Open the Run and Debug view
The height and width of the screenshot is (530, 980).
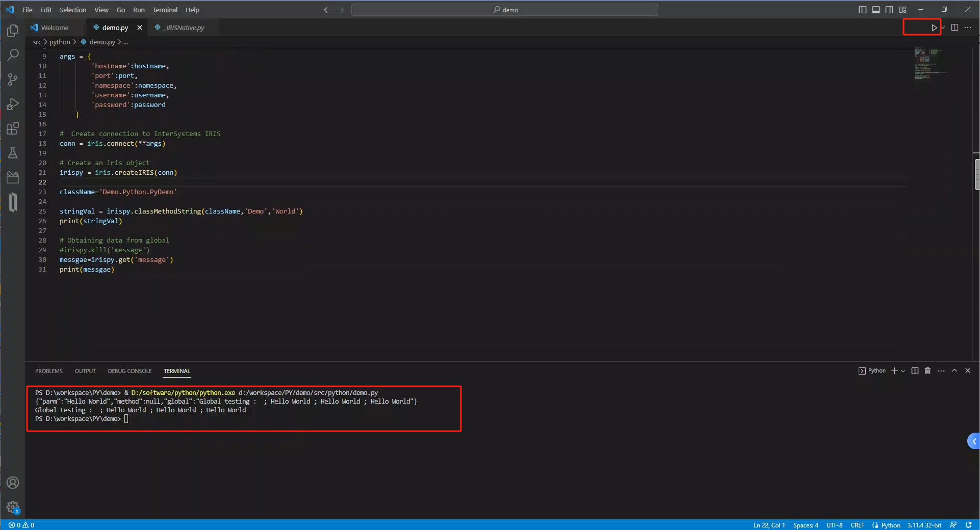click(x=13, y=104)
